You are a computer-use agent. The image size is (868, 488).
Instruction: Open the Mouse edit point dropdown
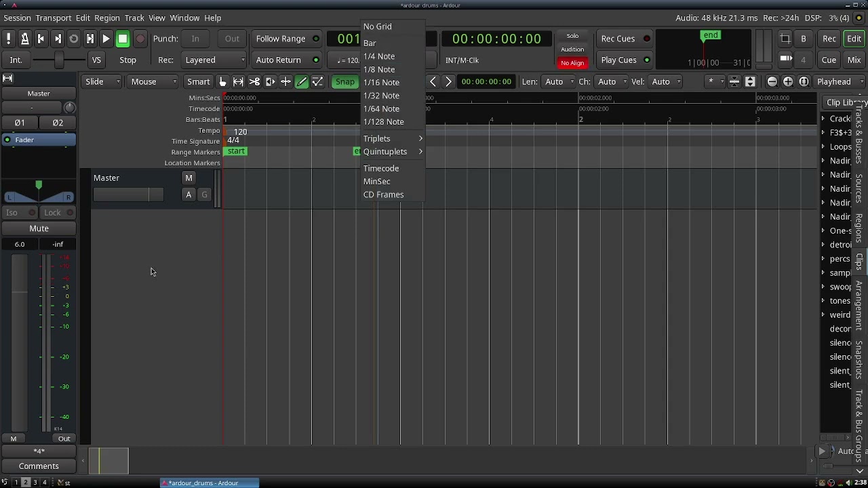(154, 81)
